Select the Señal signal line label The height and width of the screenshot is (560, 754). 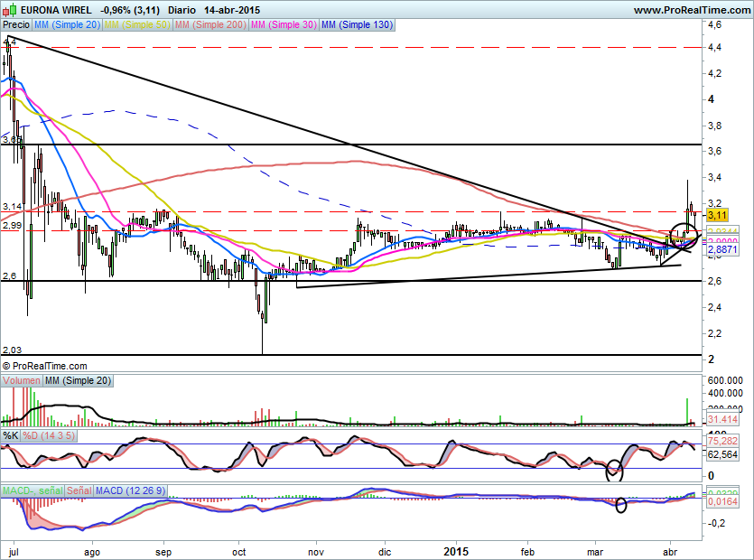click(x=79, y=490)
